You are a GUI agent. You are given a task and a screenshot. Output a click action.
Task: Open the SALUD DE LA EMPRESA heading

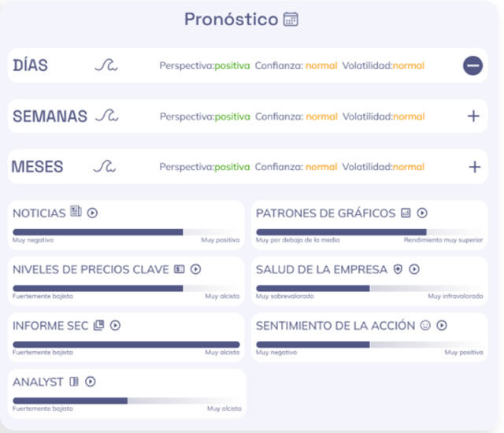[321, 269]
